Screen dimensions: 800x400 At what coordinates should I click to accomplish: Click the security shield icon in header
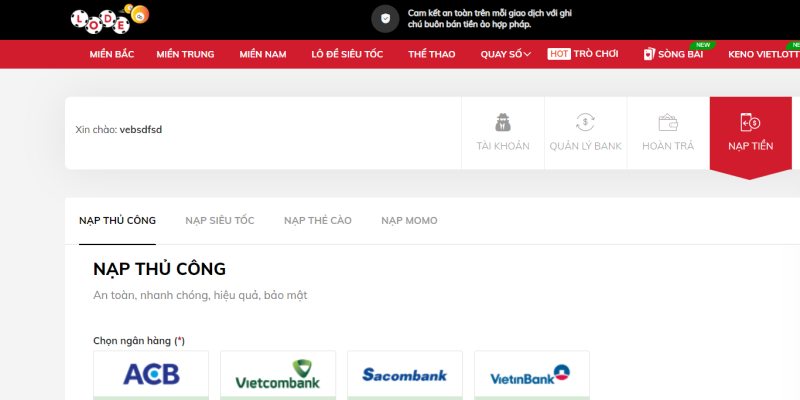pos(385,19)
